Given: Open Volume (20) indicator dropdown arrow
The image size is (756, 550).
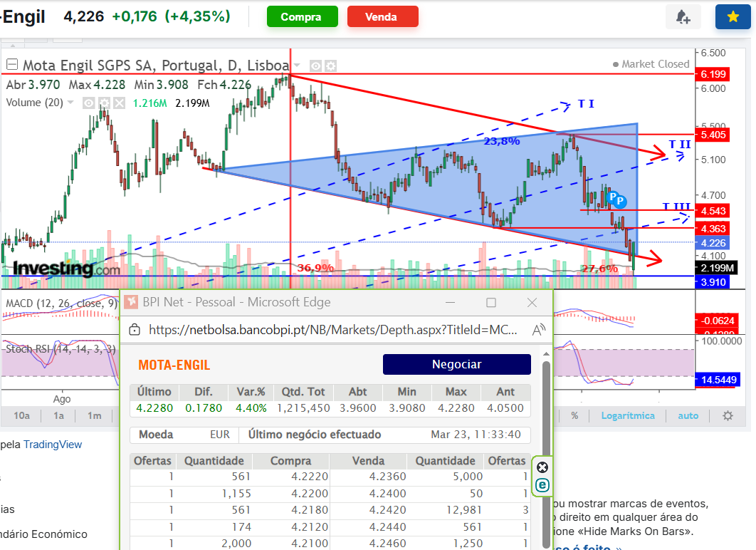Looking at the screenshot, I should pyautogui.click(x=70, y=103).
